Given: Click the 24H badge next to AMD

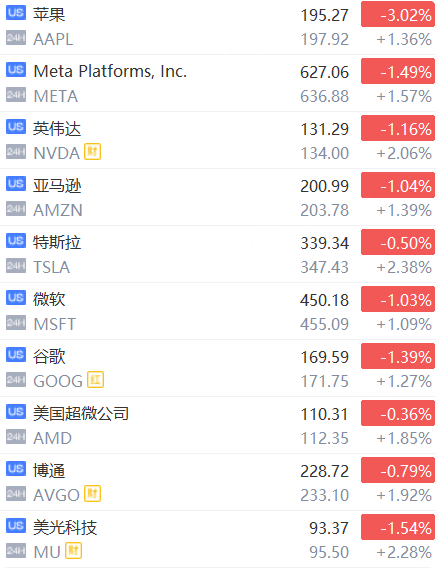Looking at the screenshot, I should pos(16,437).
